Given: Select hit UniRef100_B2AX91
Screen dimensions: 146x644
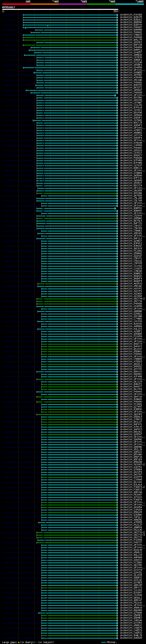Looking at the screenshot, I should pyautogui.click(x=131, y=324).
